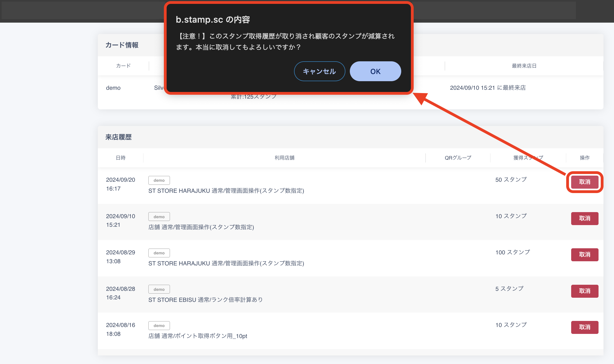This screenshot has width=614, height=364.
Task: Click the 2024/08/16 18:08 date cell
Action: tap(120, 329)
